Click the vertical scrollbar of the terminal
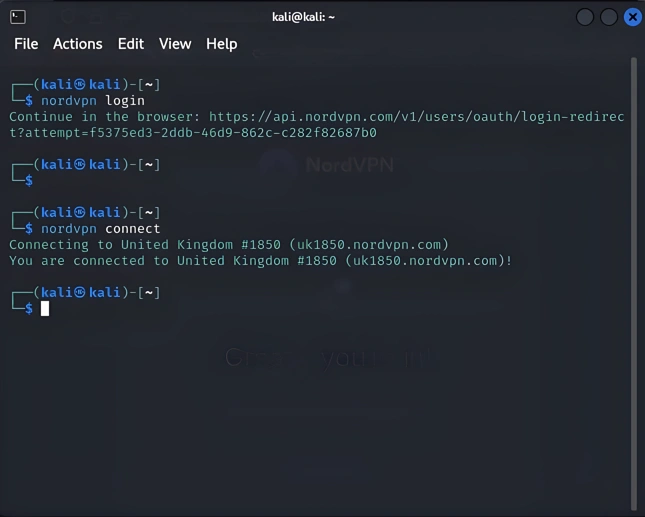The width and height of the screenshot is (645, 517). (633, 284)
